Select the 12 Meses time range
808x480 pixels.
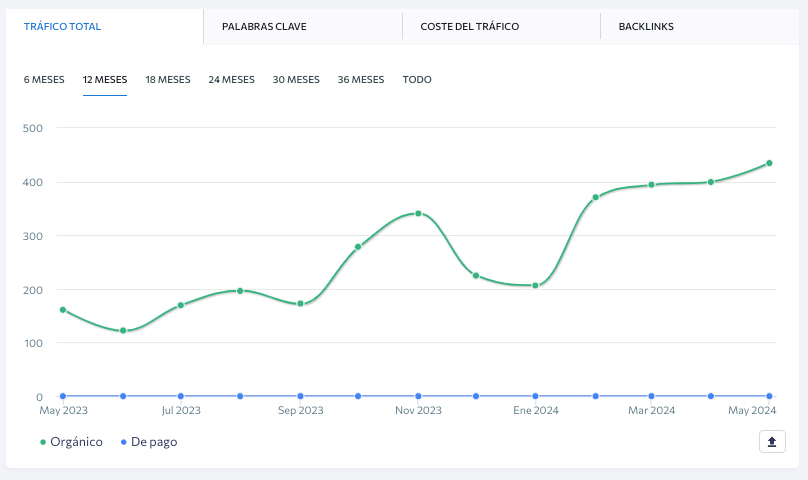[105, 80]
